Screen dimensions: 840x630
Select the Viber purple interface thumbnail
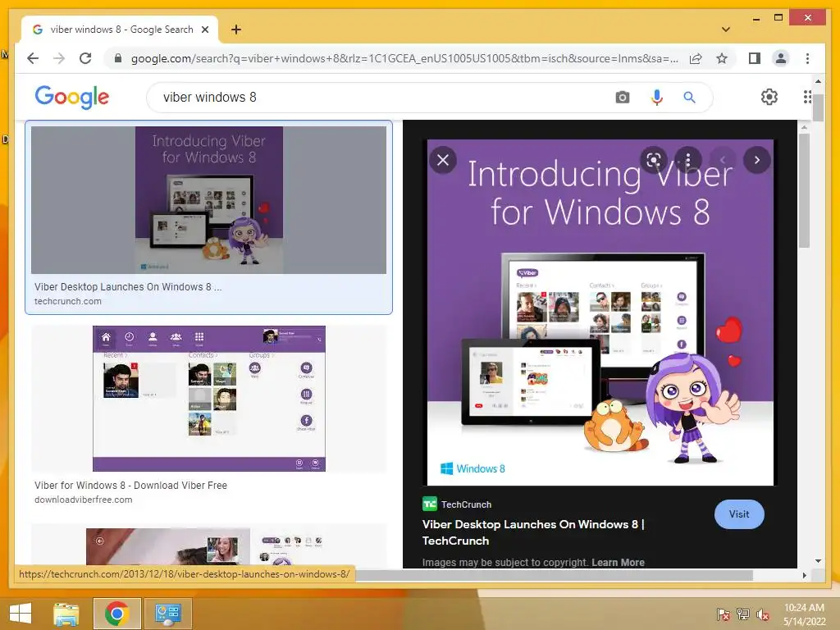209,399
